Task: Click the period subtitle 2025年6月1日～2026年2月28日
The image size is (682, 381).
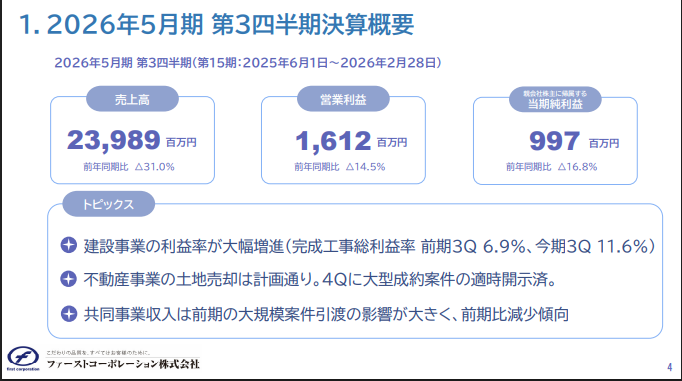Action: [339, 63]
